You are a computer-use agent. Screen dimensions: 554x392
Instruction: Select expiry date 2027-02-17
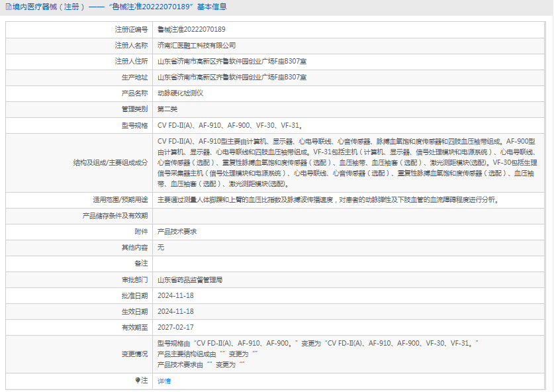pos(175,327)
